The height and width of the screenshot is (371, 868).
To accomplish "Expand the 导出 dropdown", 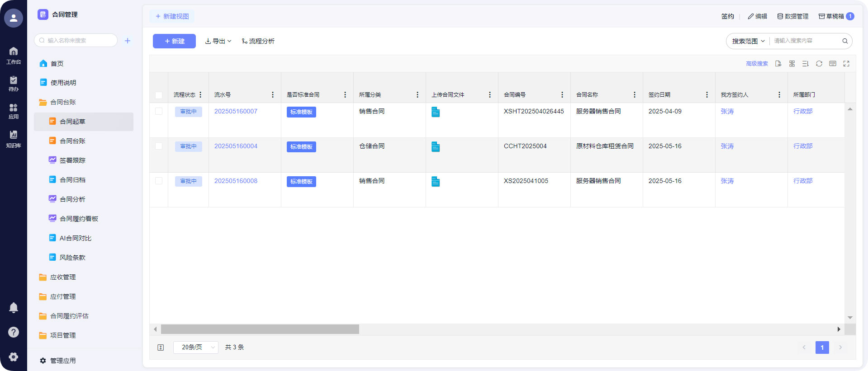I will pos(218,41).
